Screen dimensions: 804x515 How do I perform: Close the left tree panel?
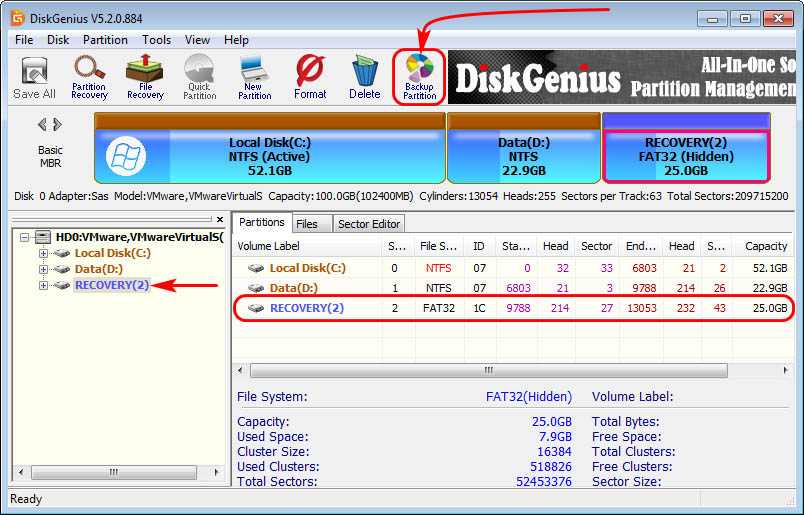tap(219, 218)
